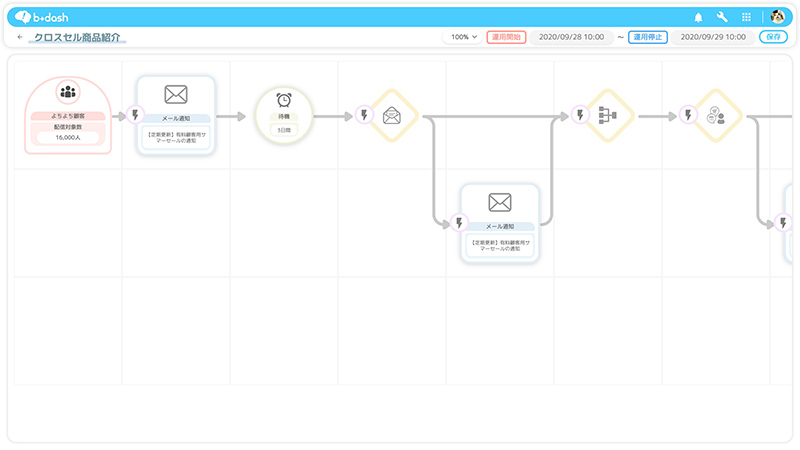Image resolution: width=800 pixels, height=450 pixels.
Task: Open the 100% zoom dropdown
Action: (464, 37)
